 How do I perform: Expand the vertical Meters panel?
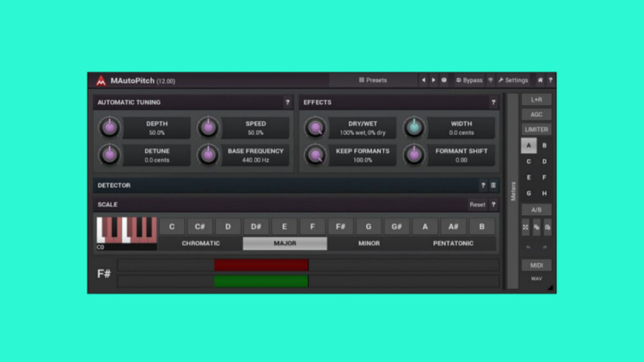coord(513,191)
